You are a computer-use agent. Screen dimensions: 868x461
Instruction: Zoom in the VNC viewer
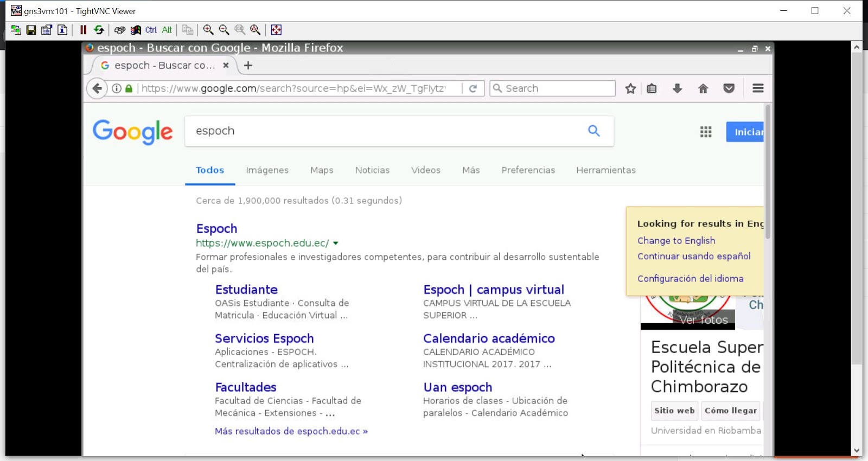(x=208, y=30)
